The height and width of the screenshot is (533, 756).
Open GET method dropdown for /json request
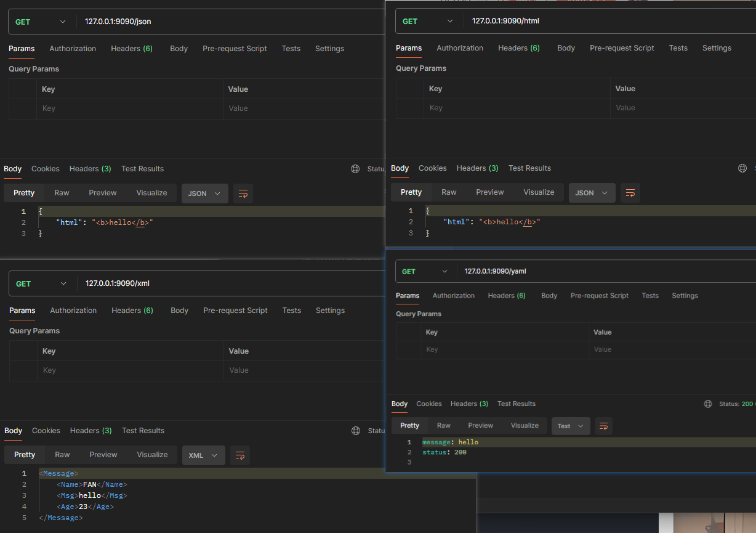(41, 22)
